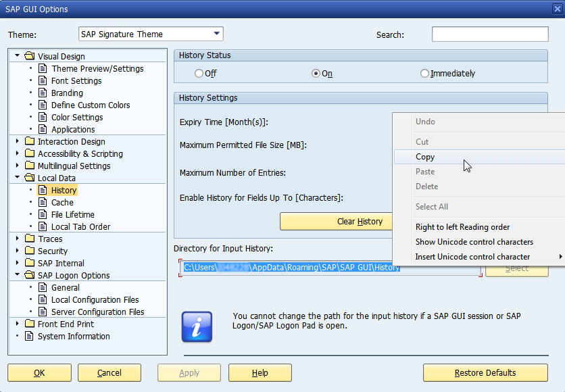This screenshot has width=565, height=392.
Task: Expand the Security node arrow
Action: pyautogui.click(x=17, y=251)
